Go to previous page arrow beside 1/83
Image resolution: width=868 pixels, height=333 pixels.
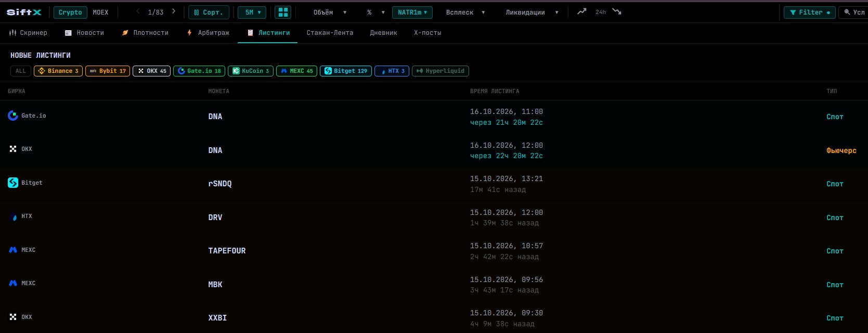138,11
